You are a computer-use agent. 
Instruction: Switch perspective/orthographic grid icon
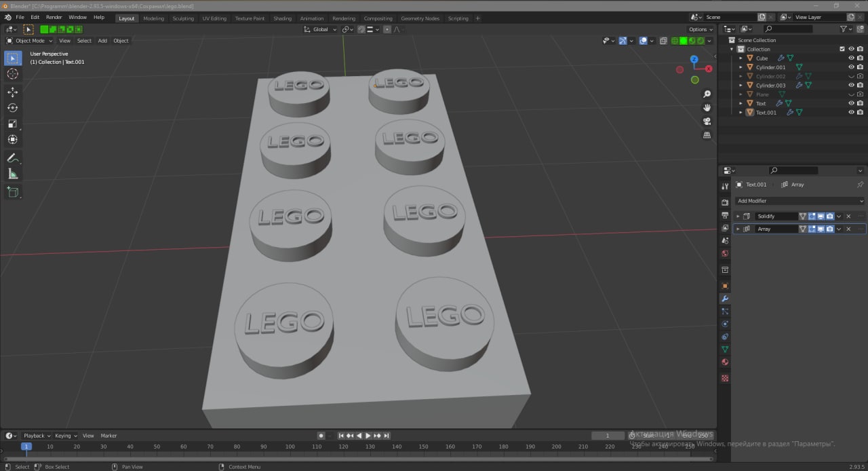click(707, 135)
